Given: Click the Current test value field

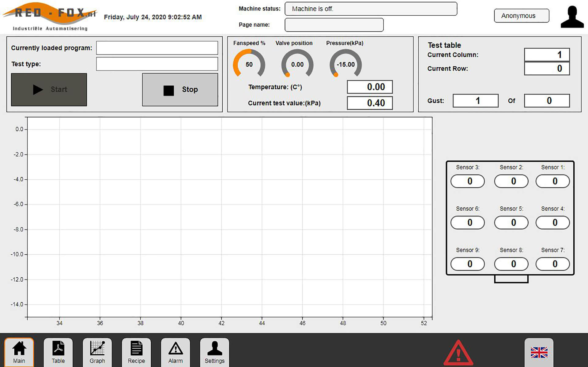Looking at the screenshot, I should click(370, 103).
